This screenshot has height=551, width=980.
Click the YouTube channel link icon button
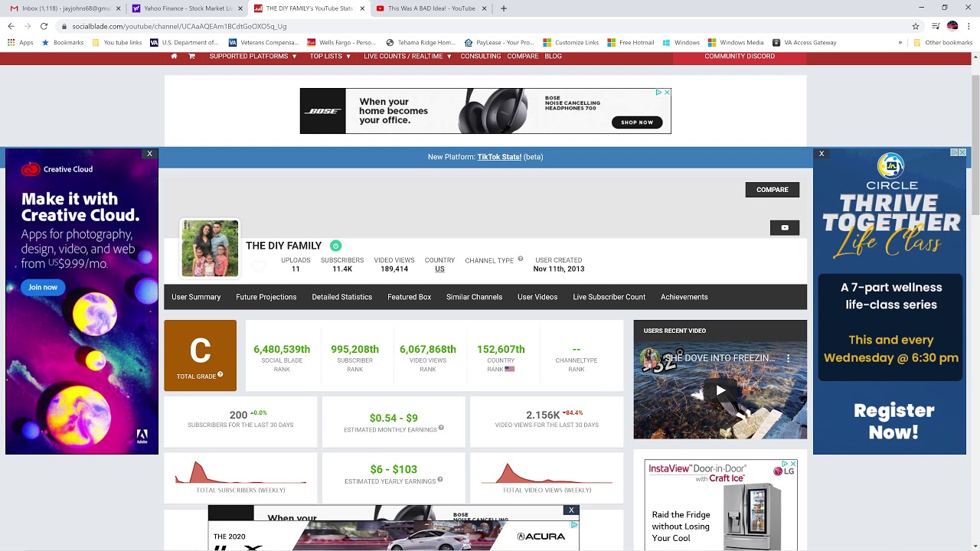(785, 227)
